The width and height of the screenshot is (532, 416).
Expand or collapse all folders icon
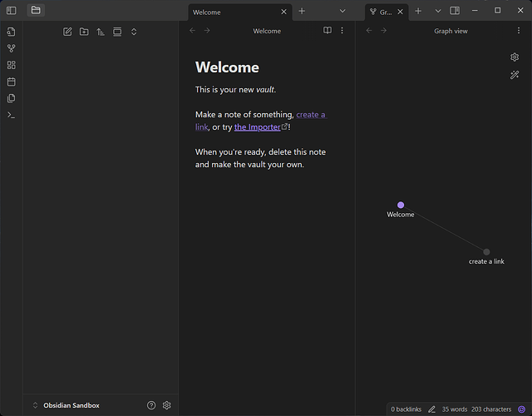point(134,32)
